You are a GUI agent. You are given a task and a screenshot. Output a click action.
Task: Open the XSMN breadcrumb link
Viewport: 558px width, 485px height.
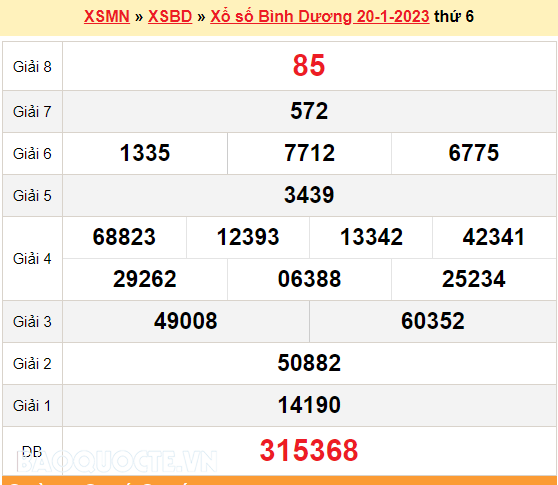(x=107, y=16)
